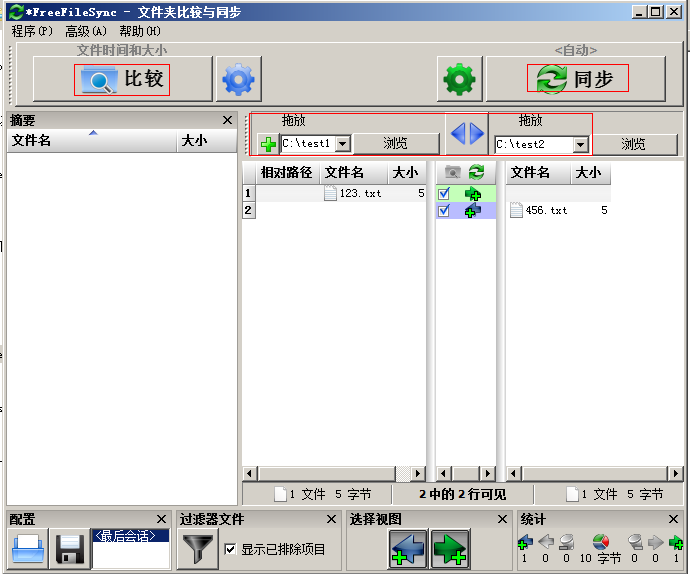Toggle view of files created left
The height and width of the screenshot is (574, 690).
(x=408, y=549)
